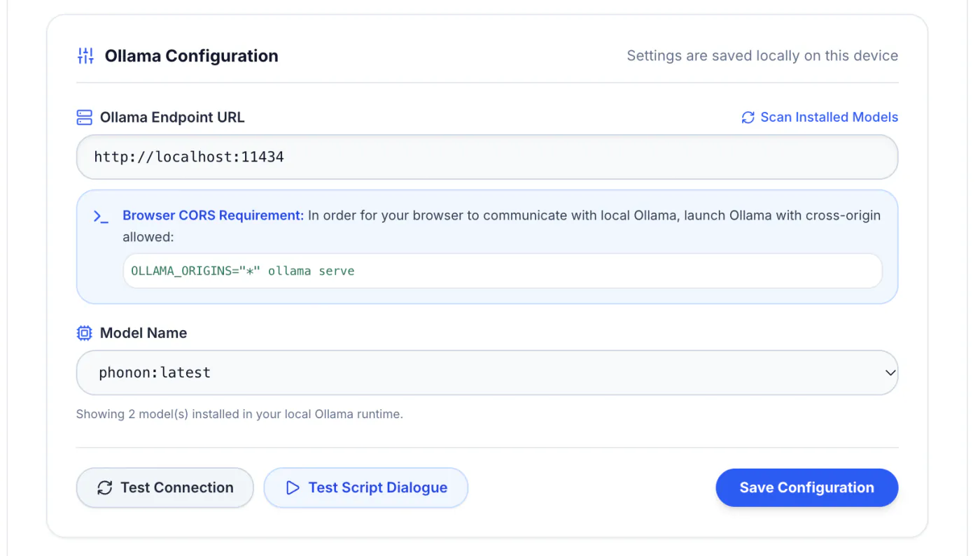
Task: Click the 'Ollama Endpoint URL' label text
Action: tap(172, 117)
